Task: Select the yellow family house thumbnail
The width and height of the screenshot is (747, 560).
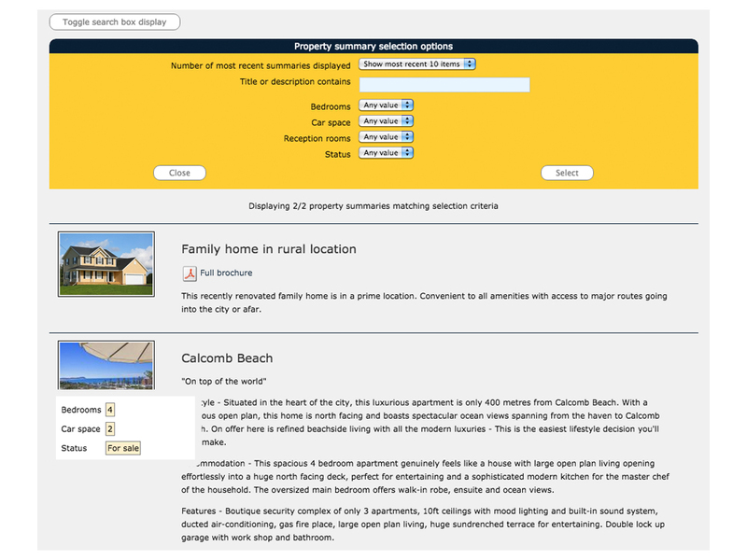Action: pos(106,264)
